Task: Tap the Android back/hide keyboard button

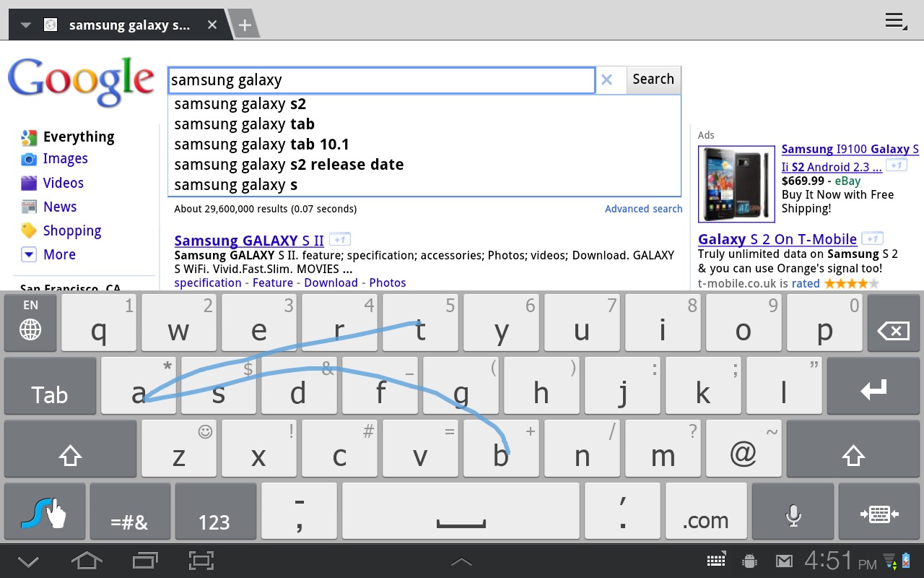Action: coord(28,561)
